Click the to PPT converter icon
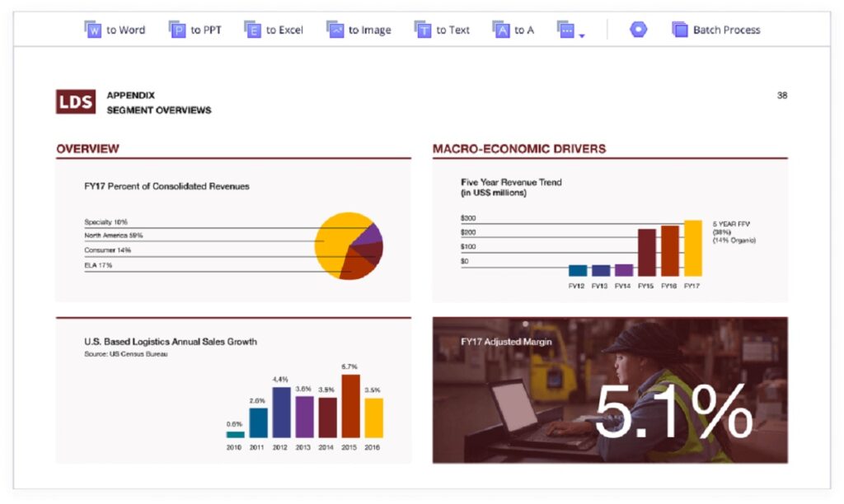Image resolution: width=844 pixels, height=504 pixels. click(x=177, y=30)
